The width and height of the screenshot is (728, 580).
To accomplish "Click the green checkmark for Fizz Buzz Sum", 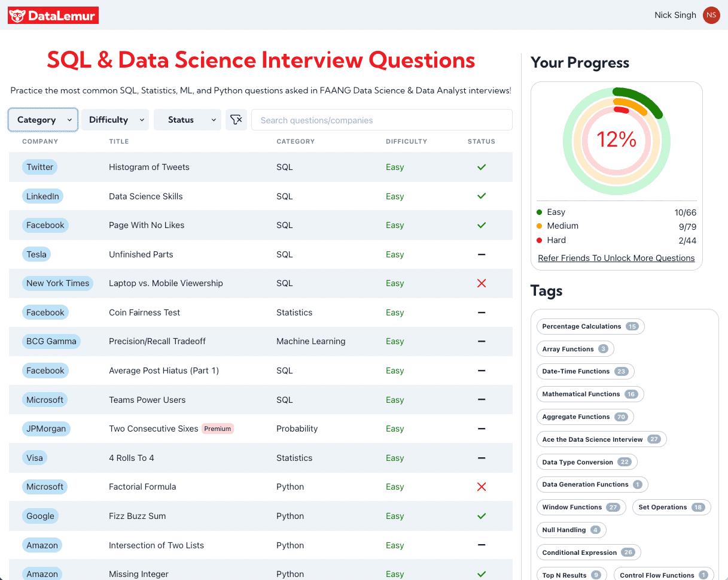I will pyautogui.click(x=482, y=516).
